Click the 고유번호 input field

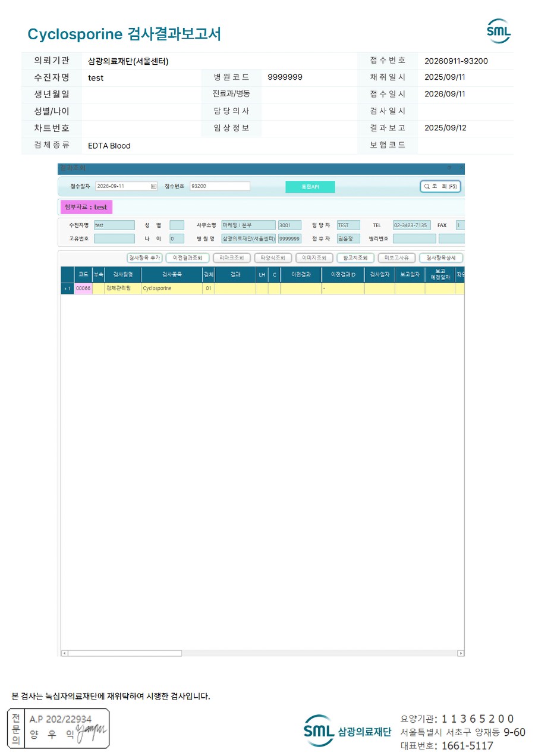point(115,239)
